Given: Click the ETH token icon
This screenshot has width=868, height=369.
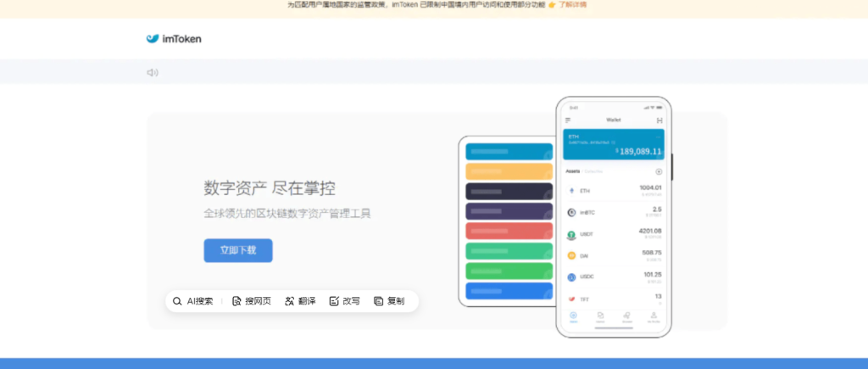Looking at the screenshot, I should [572, 191].
